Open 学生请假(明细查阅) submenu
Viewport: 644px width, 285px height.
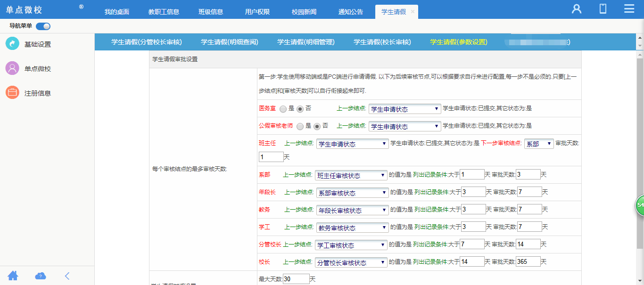pyautogui.click(x=230, y=42)
